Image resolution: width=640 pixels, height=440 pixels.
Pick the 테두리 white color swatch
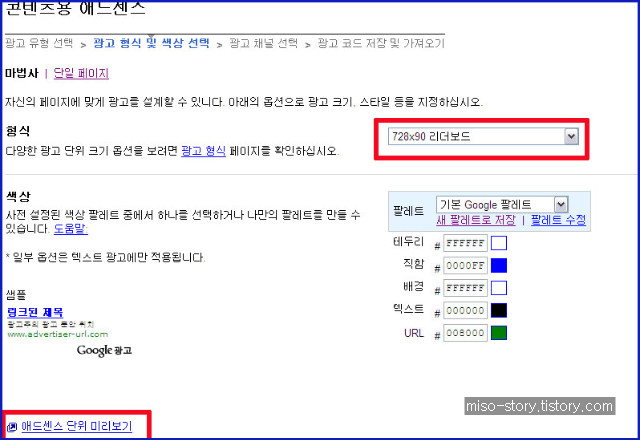click(x=499, y=243)
